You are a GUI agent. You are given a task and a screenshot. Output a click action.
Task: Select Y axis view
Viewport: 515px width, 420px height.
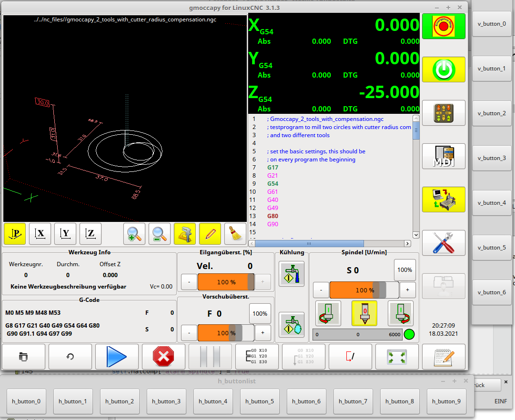65,234
